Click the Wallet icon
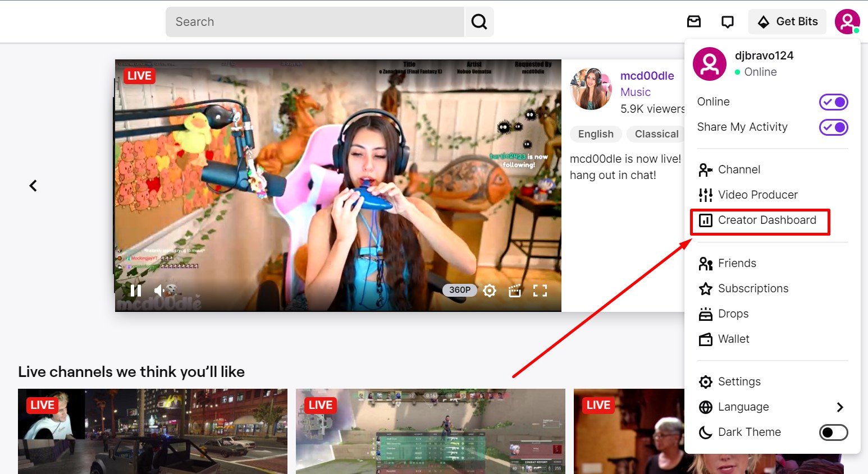The width and height of the screenshot is (868, 474). 706,339
